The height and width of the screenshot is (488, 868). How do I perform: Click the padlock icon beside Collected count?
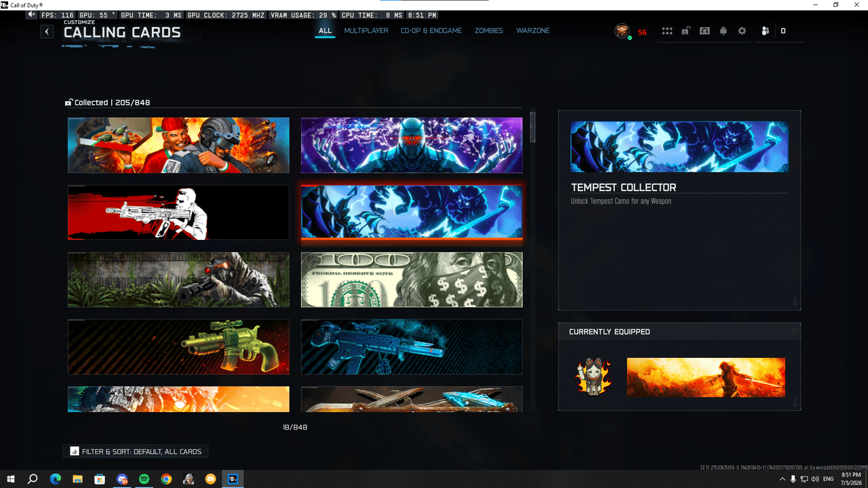pos(68,102)
